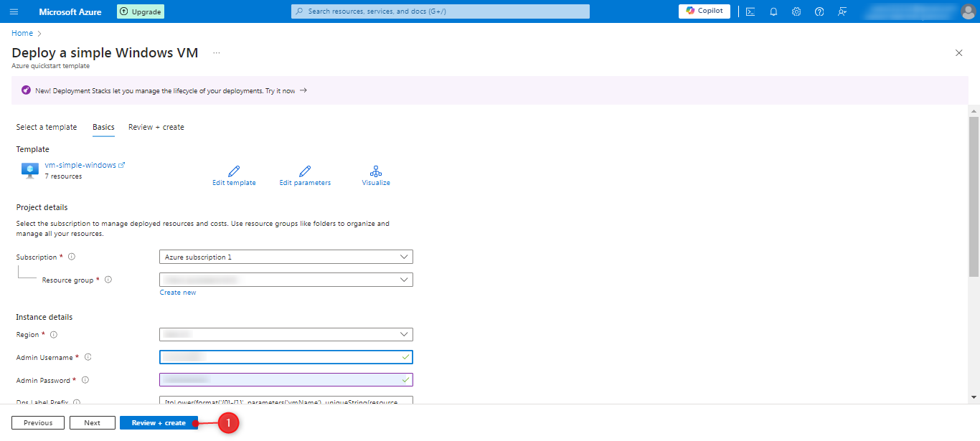Click the Admin Username info icon
This screenshot has height=441, width=980.
(88, 357)
